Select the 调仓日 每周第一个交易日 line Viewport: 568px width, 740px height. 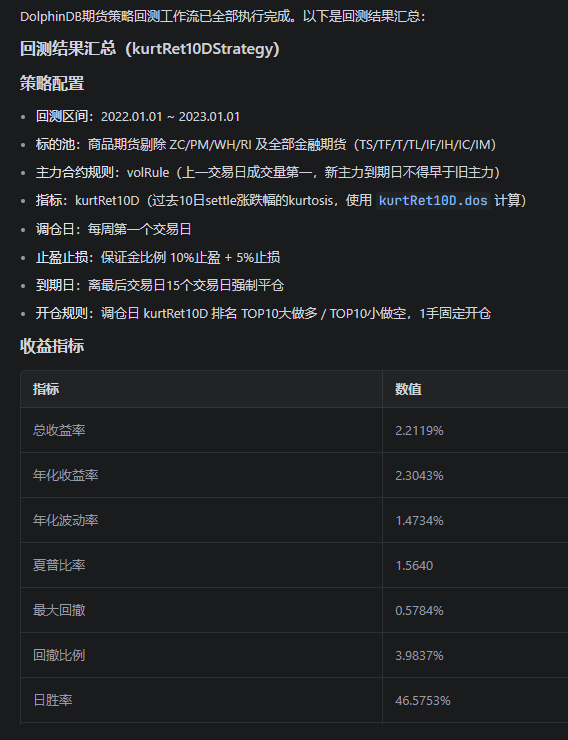tap(113, 229)
